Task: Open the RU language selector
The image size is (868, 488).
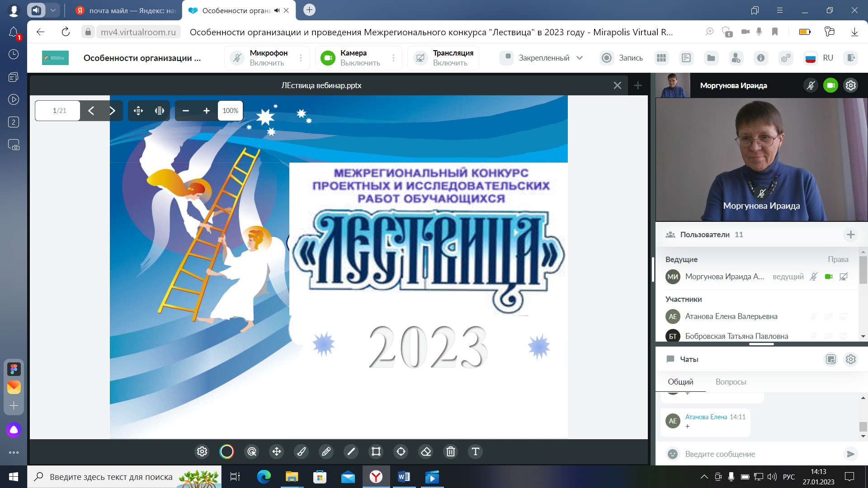Action: point(819,58)
